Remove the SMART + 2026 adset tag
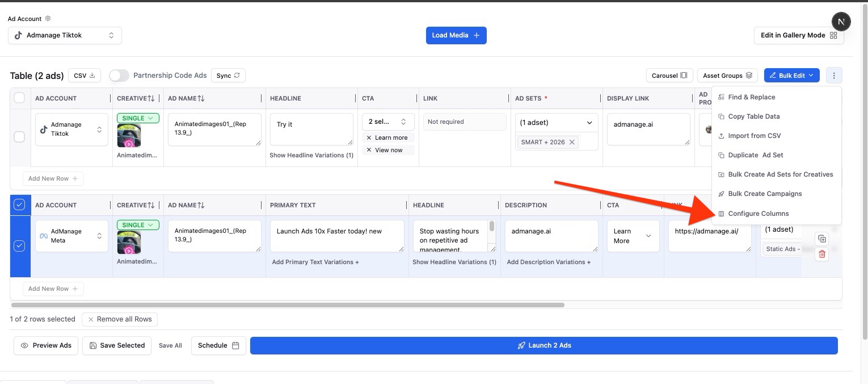 [572, 142]
